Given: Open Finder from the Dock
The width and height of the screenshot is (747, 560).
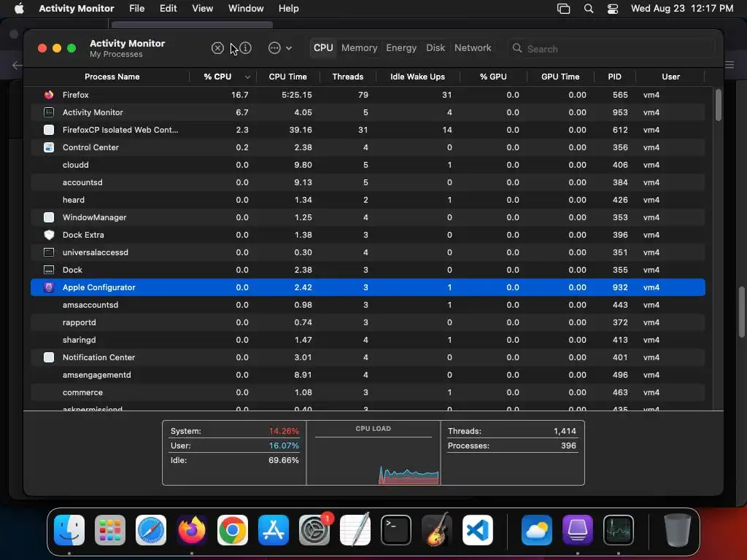Looking at the screenshot, I should click(69, 530).
